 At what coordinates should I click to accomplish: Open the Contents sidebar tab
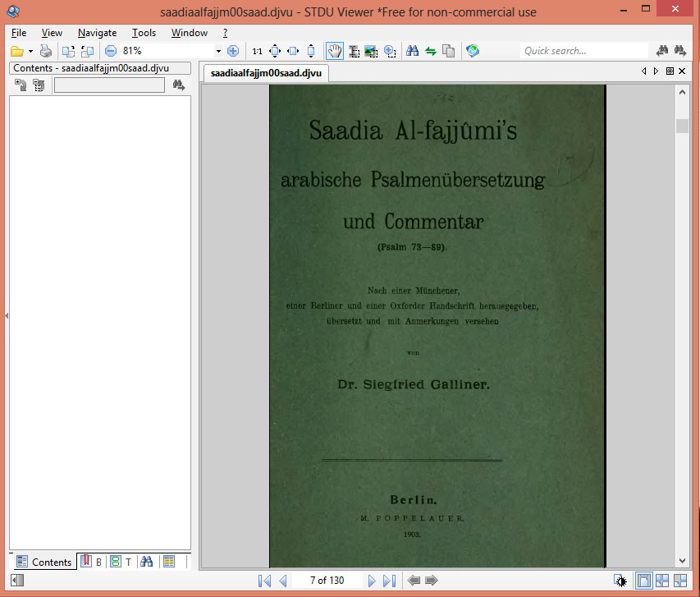coord(44,562)
